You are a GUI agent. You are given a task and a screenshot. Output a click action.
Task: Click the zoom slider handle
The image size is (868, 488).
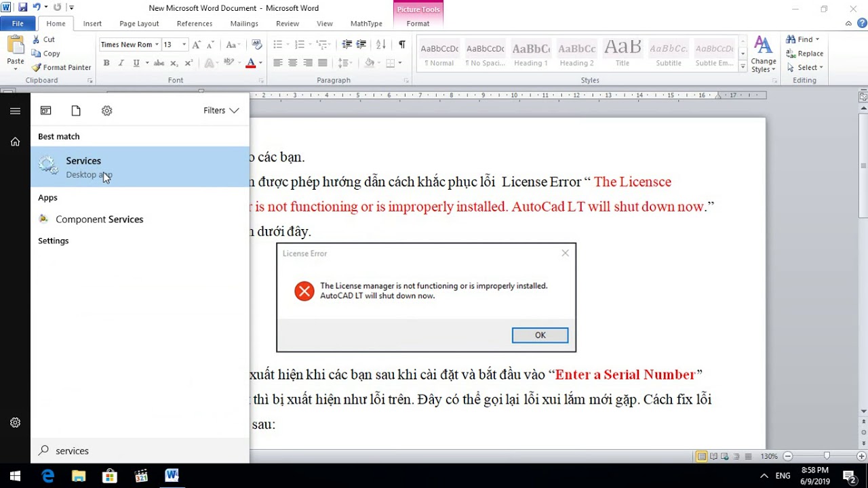coord(826,456)
